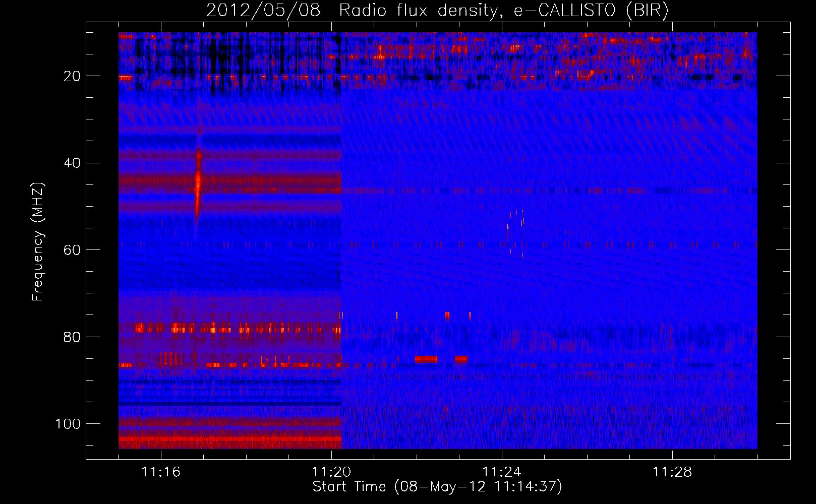816x504 pixels.
Task: Click the 'Frequency (MHZ)' axis label
Action: coord(38,242)
